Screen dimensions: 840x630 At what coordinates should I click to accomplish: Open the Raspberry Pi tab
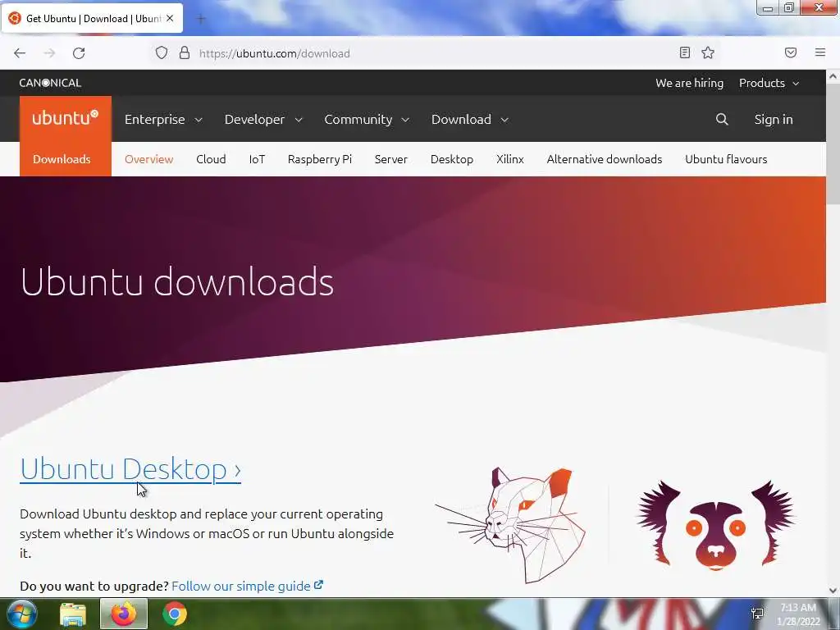tap(320, 159)
